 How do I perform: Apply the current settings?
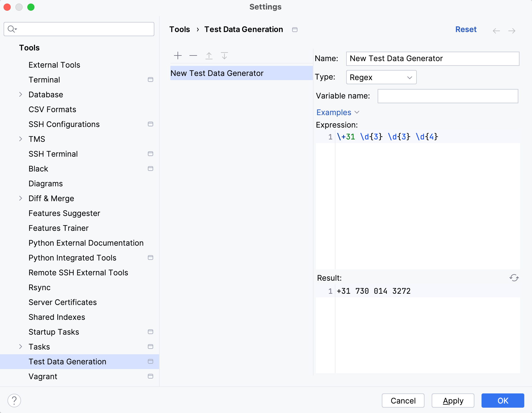click(453, 401)
